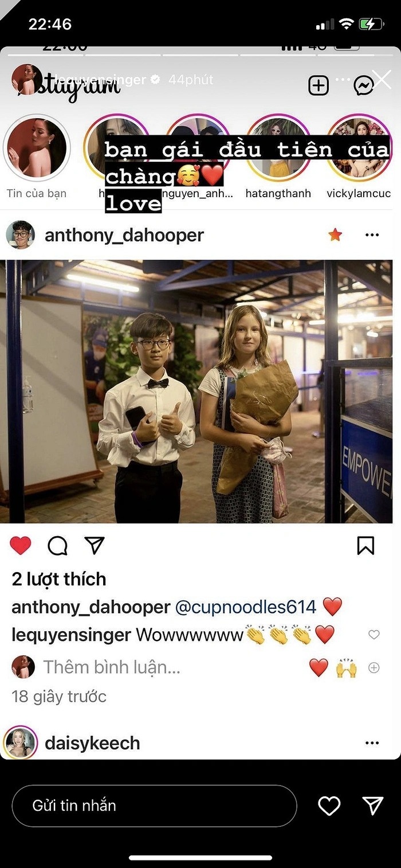Tap the 'Thêm bình luận' comment field

click(x=113, y=667)
